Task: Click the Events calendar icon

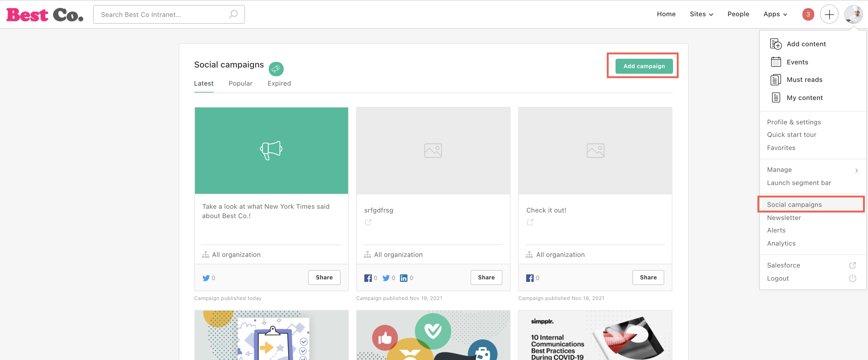Action: (776, 62)
